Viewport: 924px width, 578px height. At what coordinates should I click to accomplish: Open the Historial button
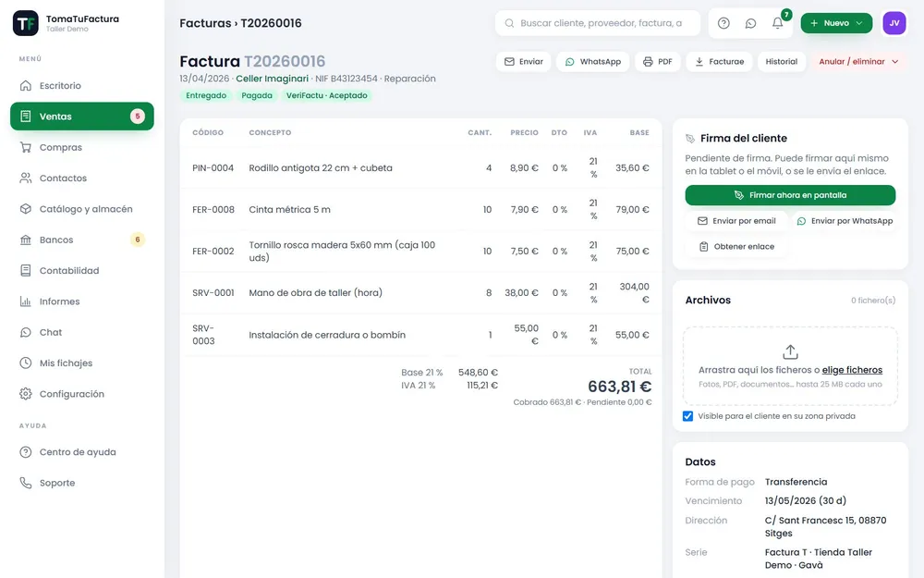(782, 61)
